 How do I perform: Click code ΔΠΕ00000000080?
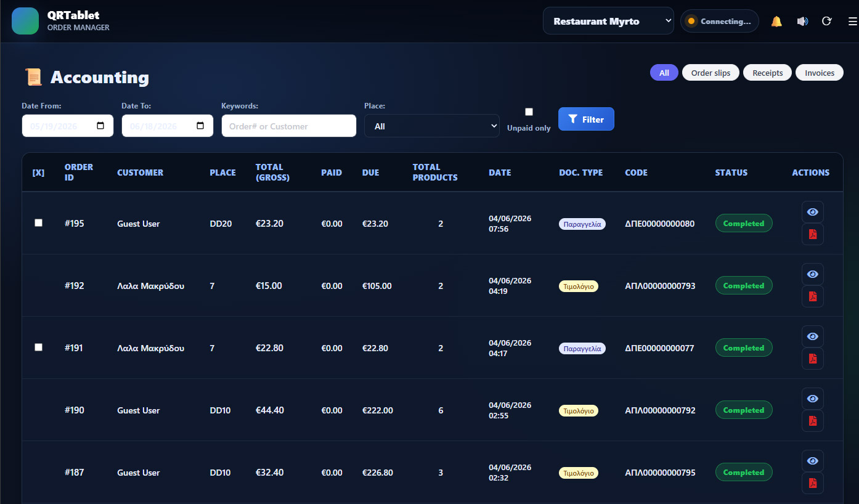(x=660, y=224)
